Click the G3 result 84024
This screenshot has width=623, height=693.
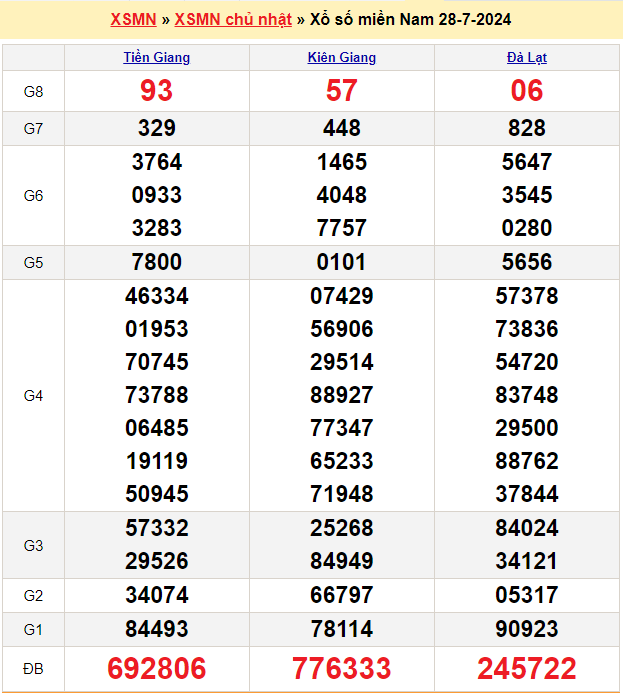click(527, 528)
